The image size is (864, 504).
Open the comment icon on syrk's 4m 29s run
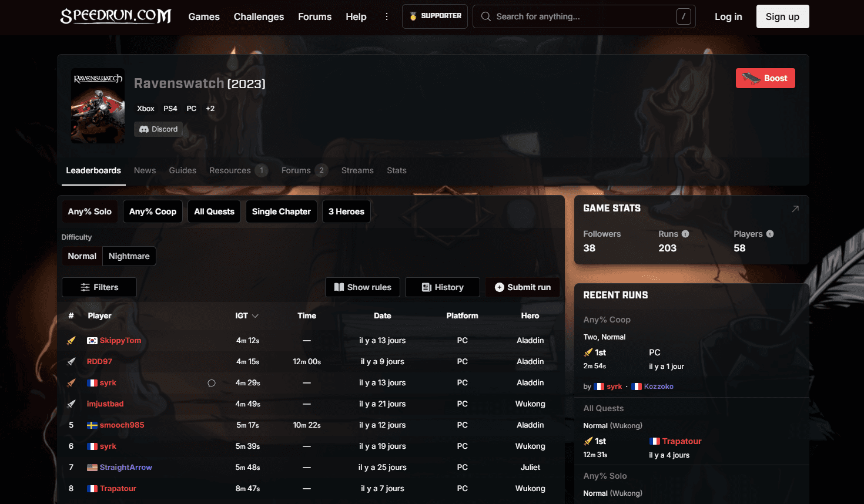(x=212, y=383)
